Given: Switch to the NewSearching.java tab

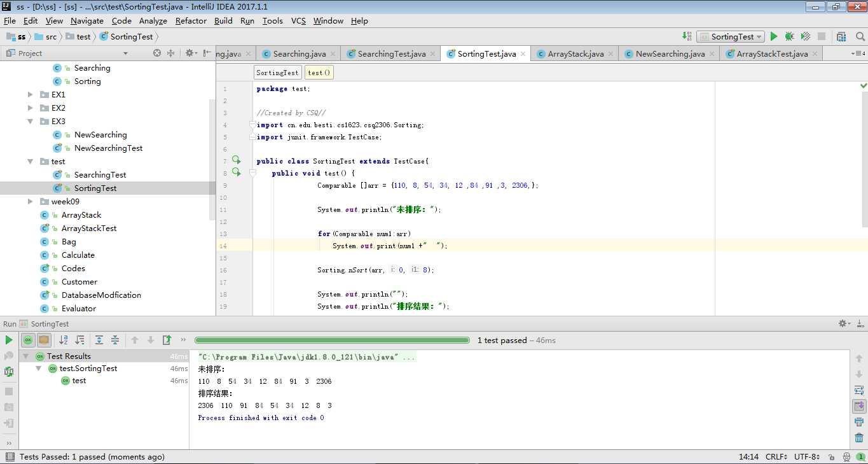Looking at the screenshot, I should (x=670, y=54).
